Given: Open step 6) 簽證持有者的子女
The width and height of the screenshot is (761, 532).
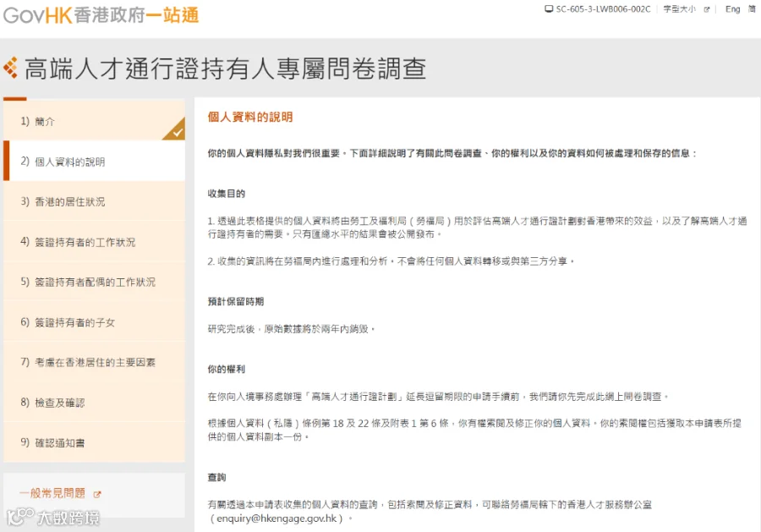Looking at the screenshot, I should coord(94,322).
